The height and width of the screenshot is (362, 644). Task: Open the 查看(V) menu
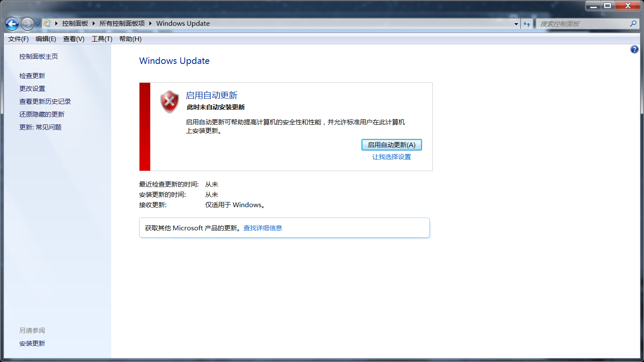(x=74, y=39)
